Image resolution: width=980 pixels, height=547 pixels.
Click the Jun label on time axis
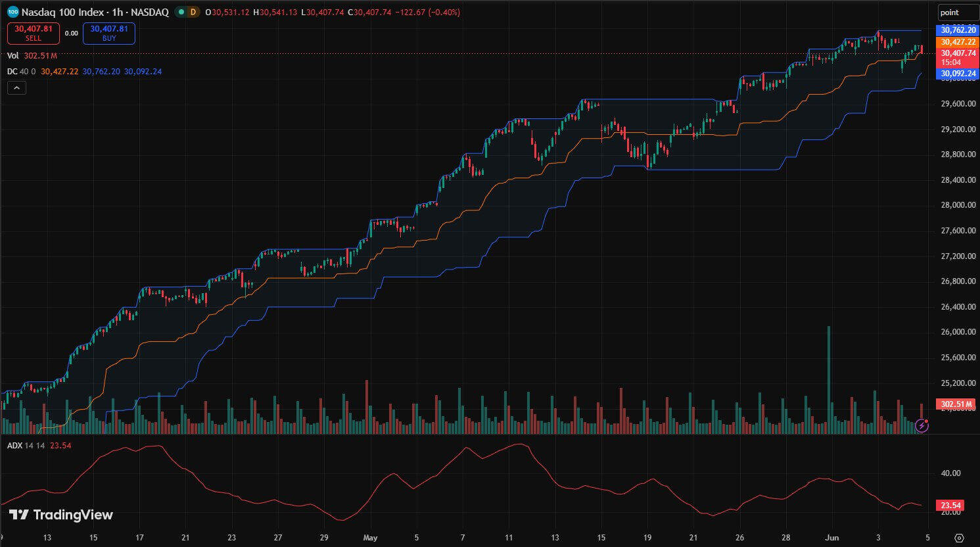[832, 538]
